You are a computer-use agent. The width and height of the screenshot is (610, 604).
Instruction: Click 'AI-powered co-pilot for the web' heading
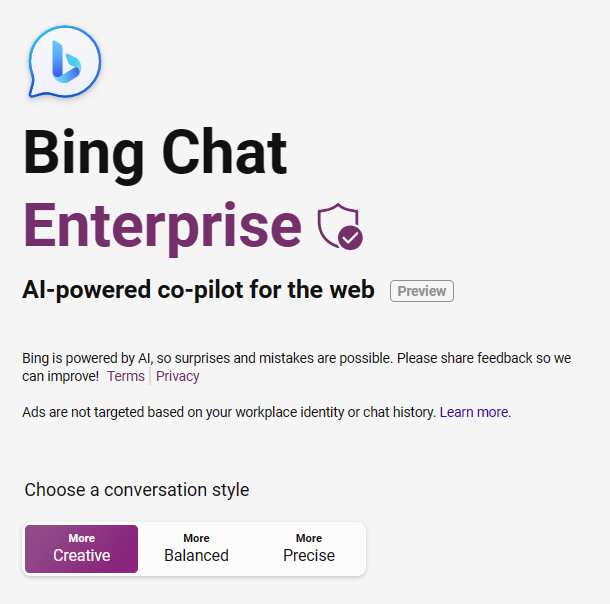(198, 290)
